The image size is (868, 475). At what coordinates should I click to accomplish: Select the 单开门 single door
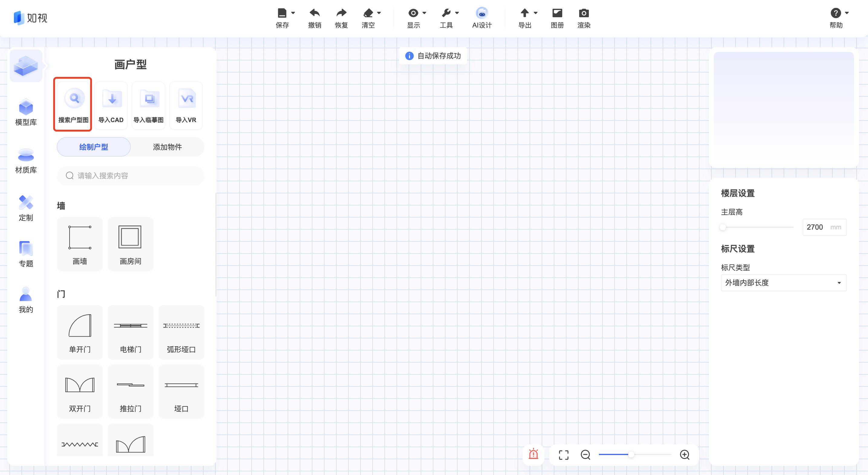(x=80, y=332)
